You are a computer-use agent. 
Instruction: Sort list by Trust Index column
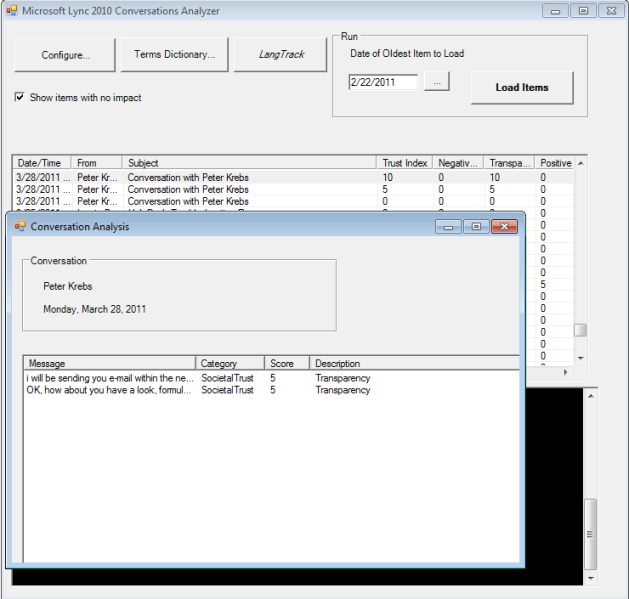tap(405, 163)
